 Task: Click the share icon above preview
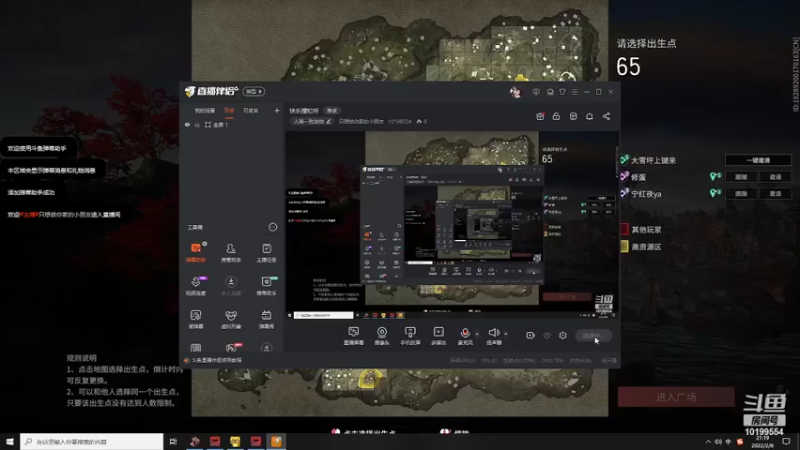(606, 116)
